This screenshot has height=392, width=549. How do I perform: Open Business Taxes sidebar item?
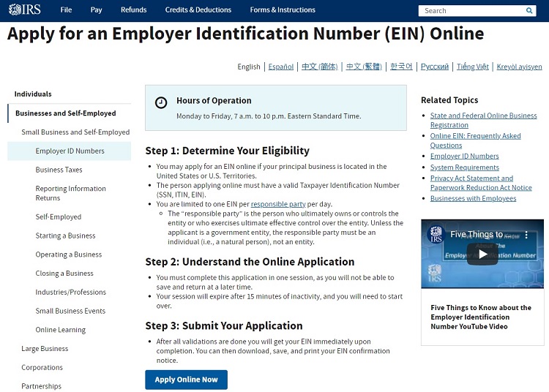click(59, 170)
